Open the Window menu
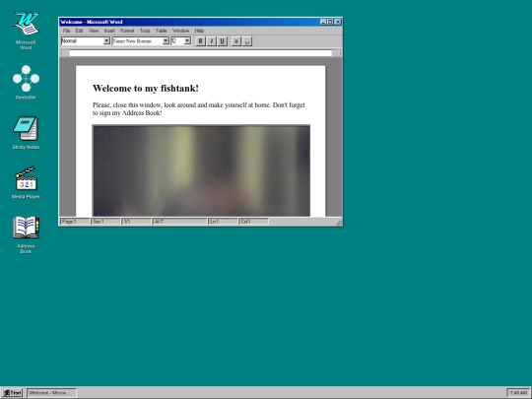 point(181,31)
